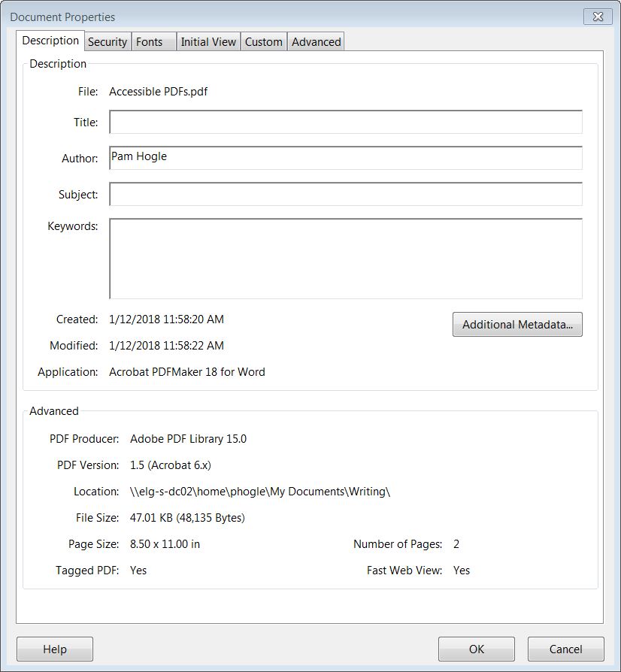The image size is (621, 672).
Task: Switch to the Custom tab
Action: (263, 41)
